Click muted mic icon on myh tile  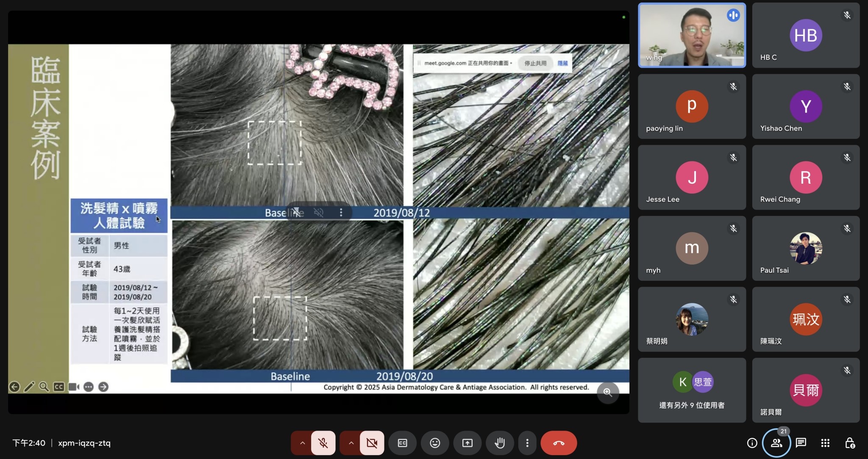pos(733,229)
